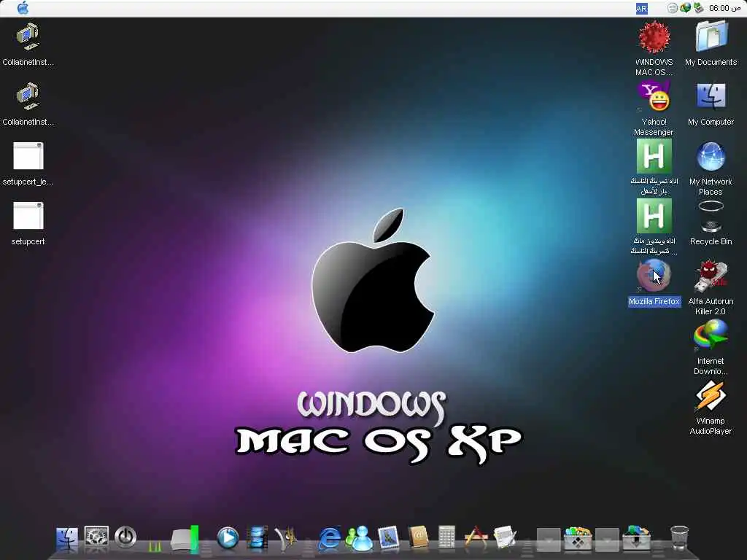Open My Computer desktop icon
Image resolution: width=747 pixels, height=560 pixels.
711,96
